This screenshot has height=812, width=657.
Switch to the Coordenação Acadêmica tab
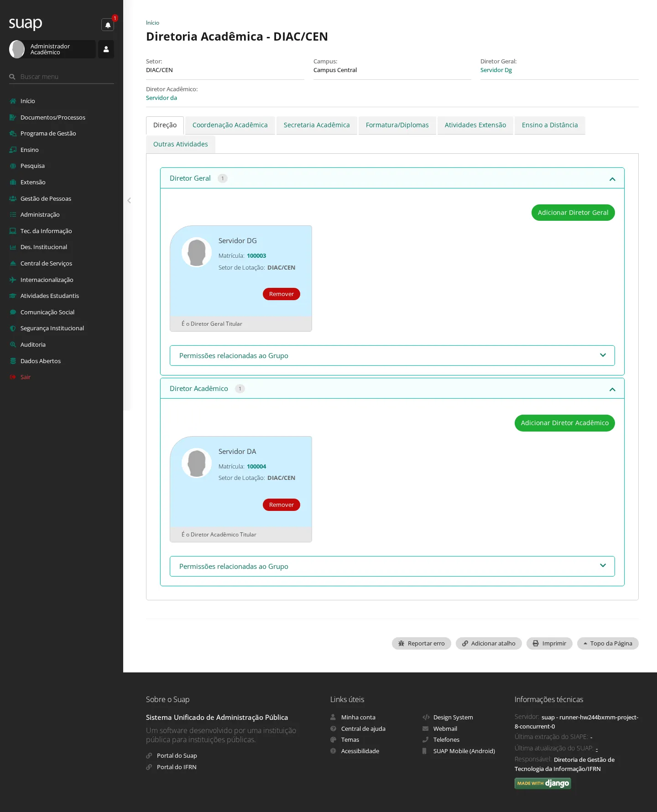230,125
